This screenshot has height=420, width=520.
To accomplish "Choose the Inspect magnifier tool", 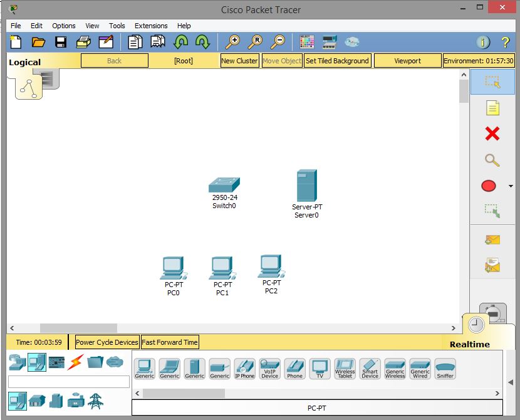I will pos(492,160).
